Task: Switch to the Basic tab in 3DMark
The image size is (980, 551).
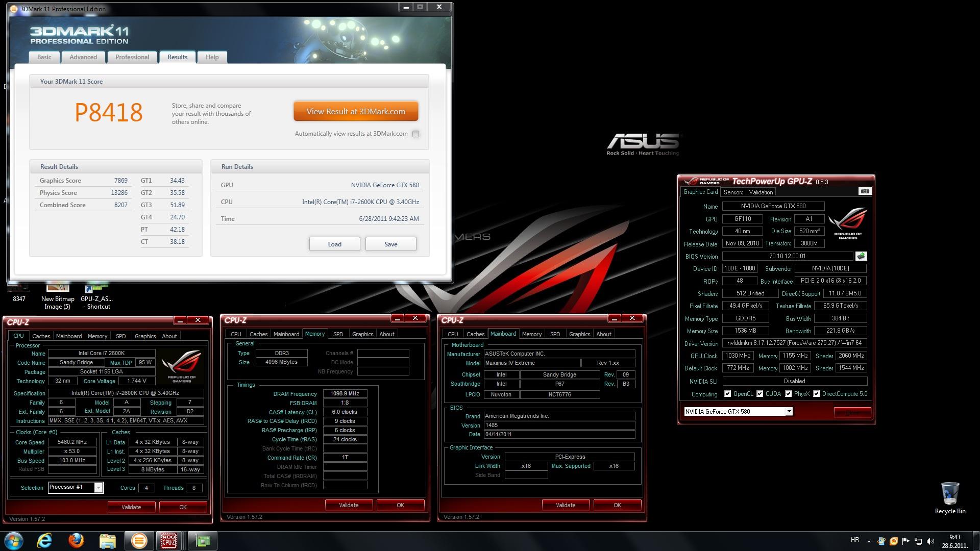Action: pos(44,57)
